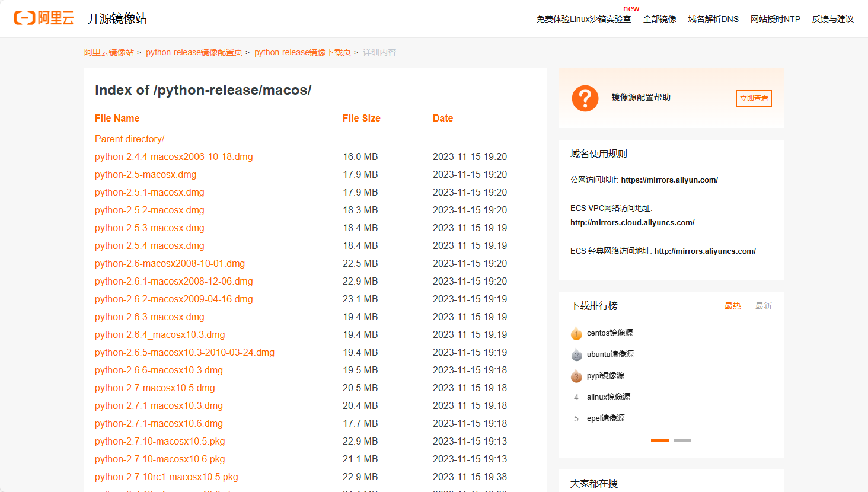Open the centos镜像源 ranking entry
This screenshot has height=492, width=868.
(609, 333)
